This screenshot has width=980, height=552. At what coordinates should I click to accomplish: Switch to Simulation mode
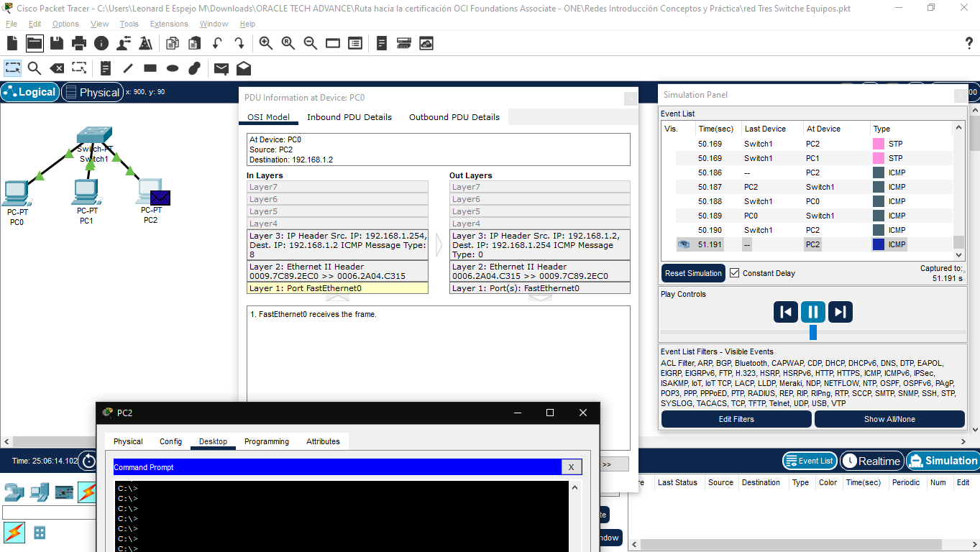point(943,461)
